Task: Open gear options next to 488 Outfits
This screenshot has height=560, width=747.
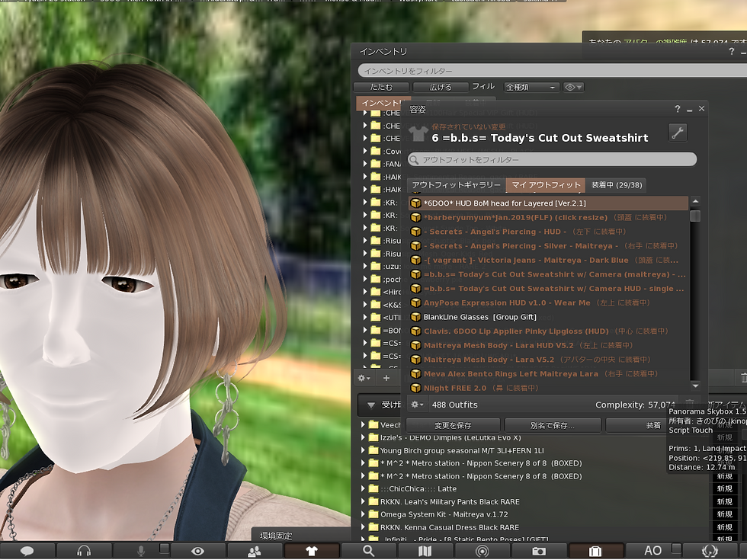Action: [418, 405]
